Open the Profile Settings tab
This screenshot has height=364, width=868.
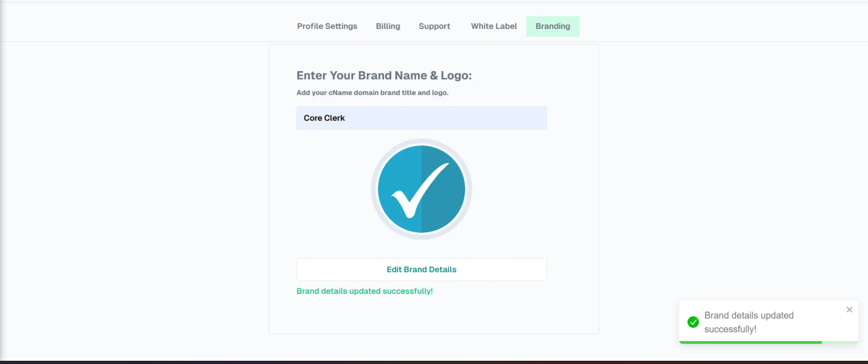point(327,26)
